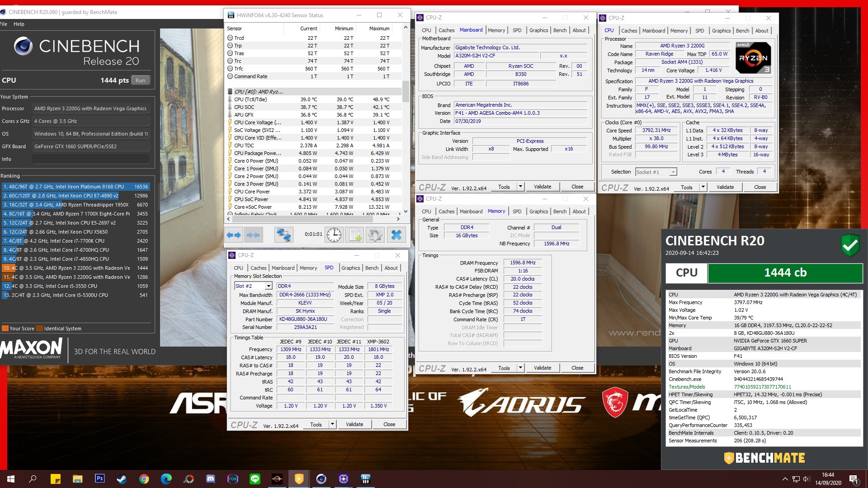Launch Photoshop from taskbar
The height and width of the screenshot is (488, 868).
(x=99, y=479)
